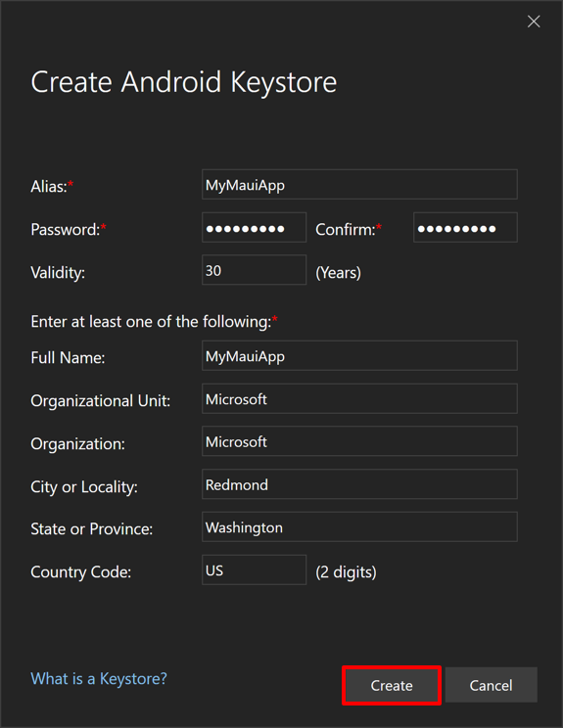563x728 pixels.
Task: Click the Country Code field
Action: [x=255, y=569]
